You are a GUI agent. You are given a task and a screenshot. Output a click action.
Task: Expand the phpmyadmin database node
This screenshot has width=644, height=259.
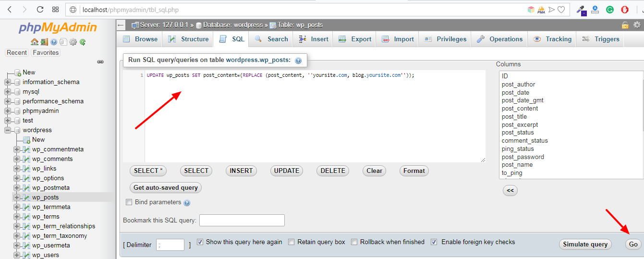(8, 111)
